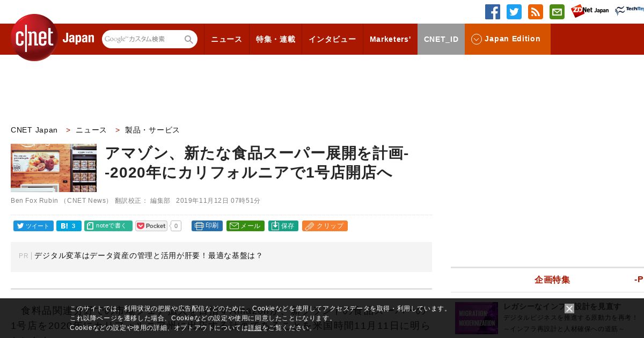This screenshot has height=338, width=644.
Task: Open the ニュース menu
Action: tap(226, 39)
